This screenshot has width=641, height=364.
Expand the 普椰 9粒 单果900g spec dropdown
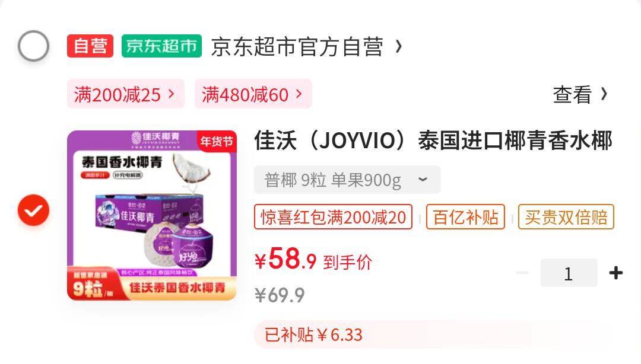(347, 180)
